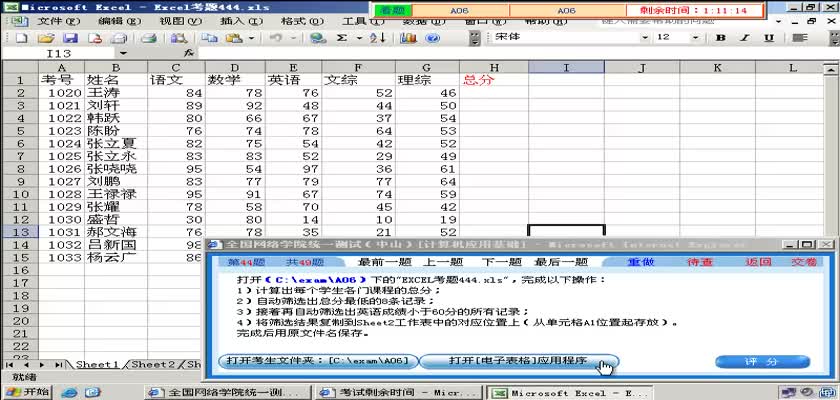The width and height of the screenshot is (840, 400).
Task: Select row header 13
Action: pos(20,232)
